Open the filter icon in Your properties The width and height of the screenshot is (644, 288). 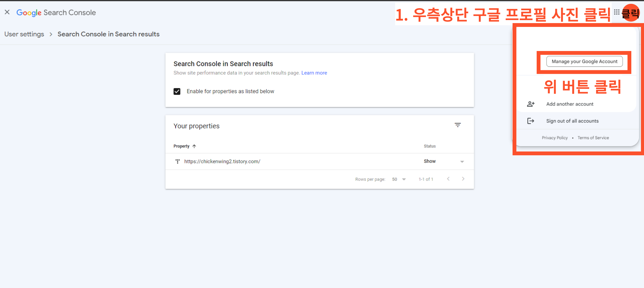click(457, 125)
